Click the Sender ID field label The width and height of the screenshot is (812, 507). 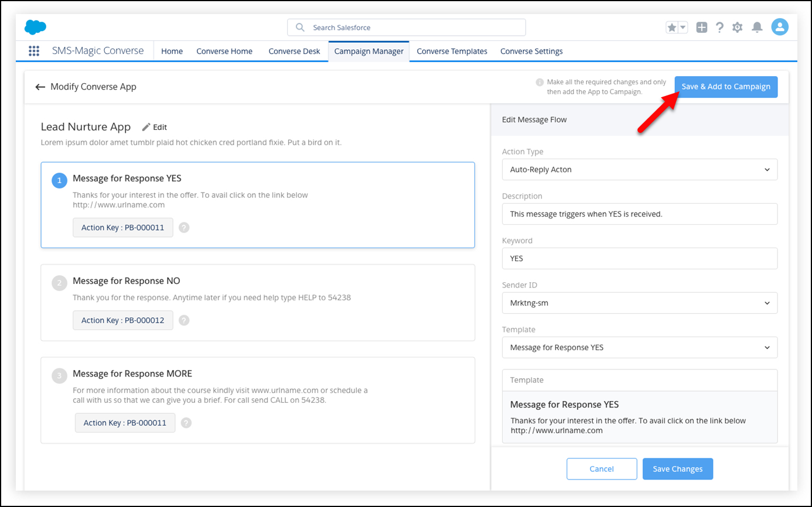click(x=520, y=285)
